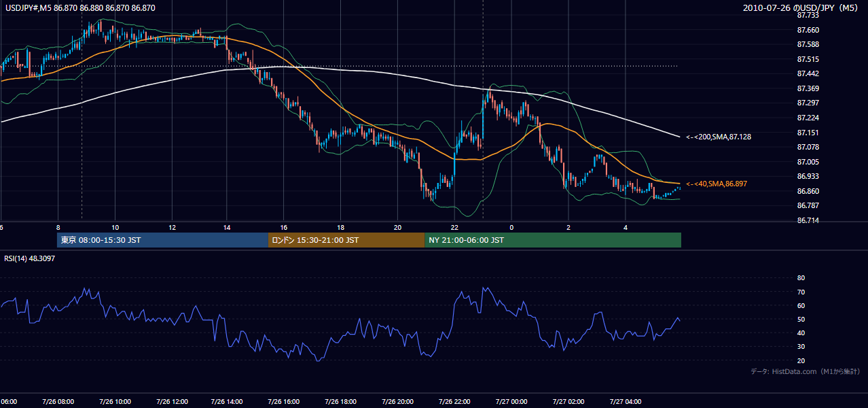The width and height of the screenshot is (868, 408).
Task: Click the 7/26 08:00 time axis label
Action: pos(58,401)
